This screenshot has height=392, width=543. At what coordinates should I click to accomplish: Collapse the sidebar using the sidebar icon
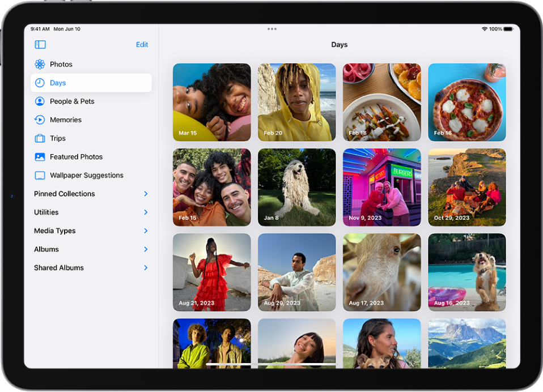pyautogui.click(x=40, y=44)
